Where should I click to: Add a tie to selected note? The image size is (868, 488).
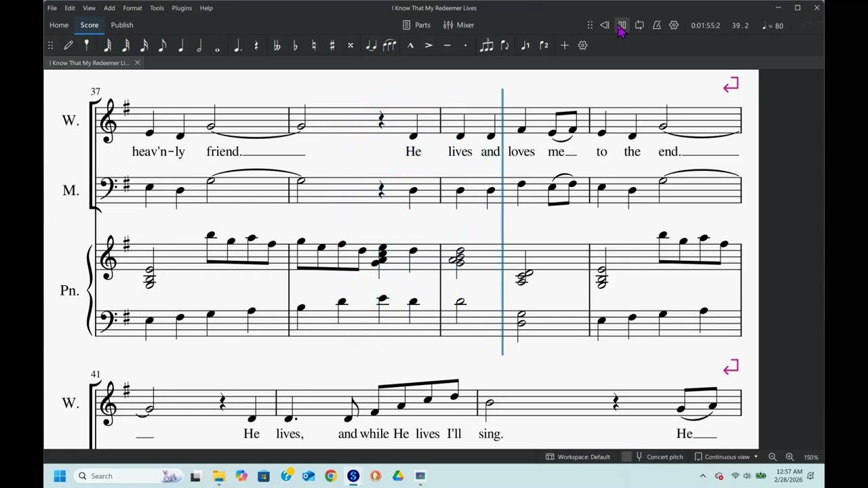click(x=371, y=45)
